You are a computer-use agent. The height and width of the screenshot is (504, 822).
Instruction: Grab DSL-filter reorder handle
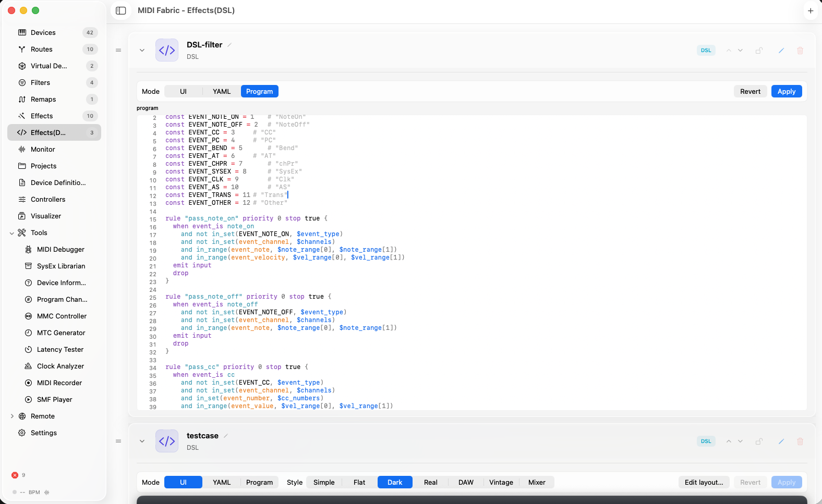coord(118,51)
